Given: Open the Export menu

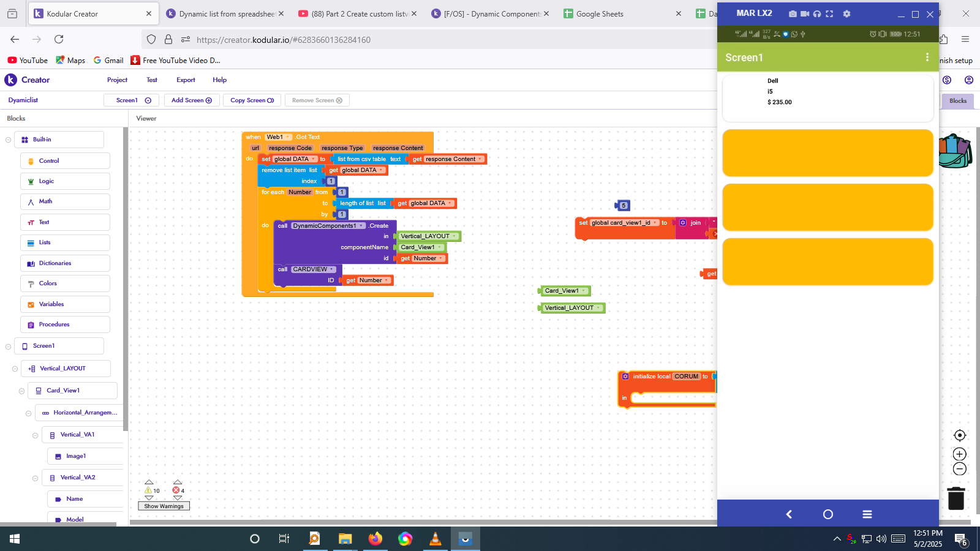Looking at the screenshot, I should point(186,80).
